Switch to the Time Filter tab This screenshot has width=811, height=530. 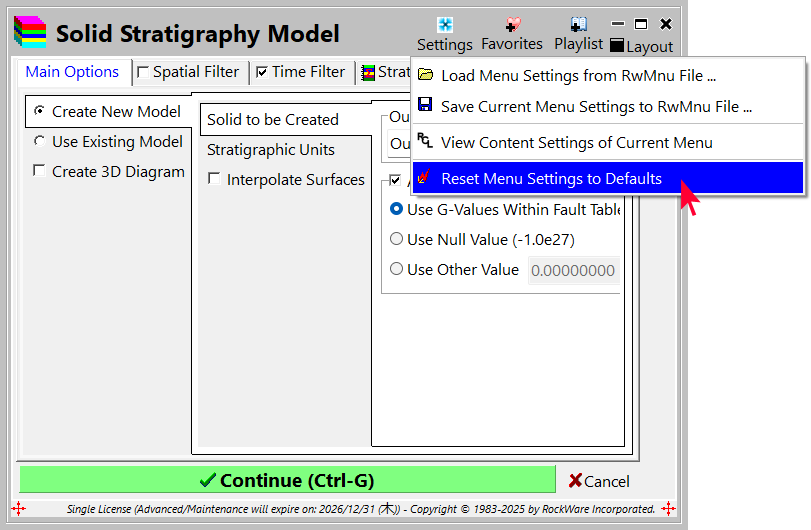300,72
